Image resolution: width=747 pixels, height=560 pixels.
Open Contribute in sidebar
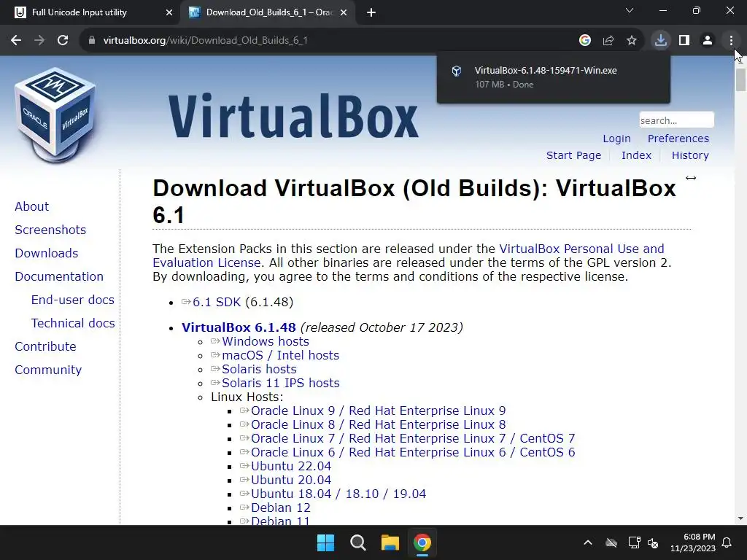coord(45,346)
